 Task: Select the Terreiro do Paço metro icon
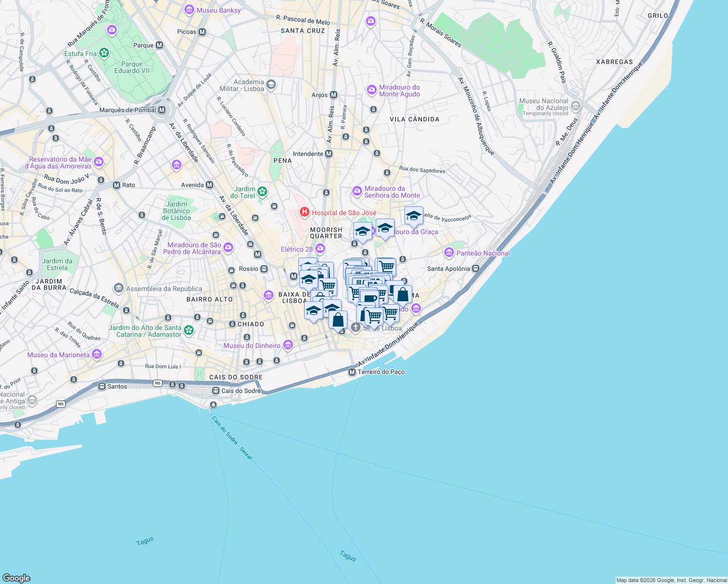pyautogui.click(x=353, y=371)
